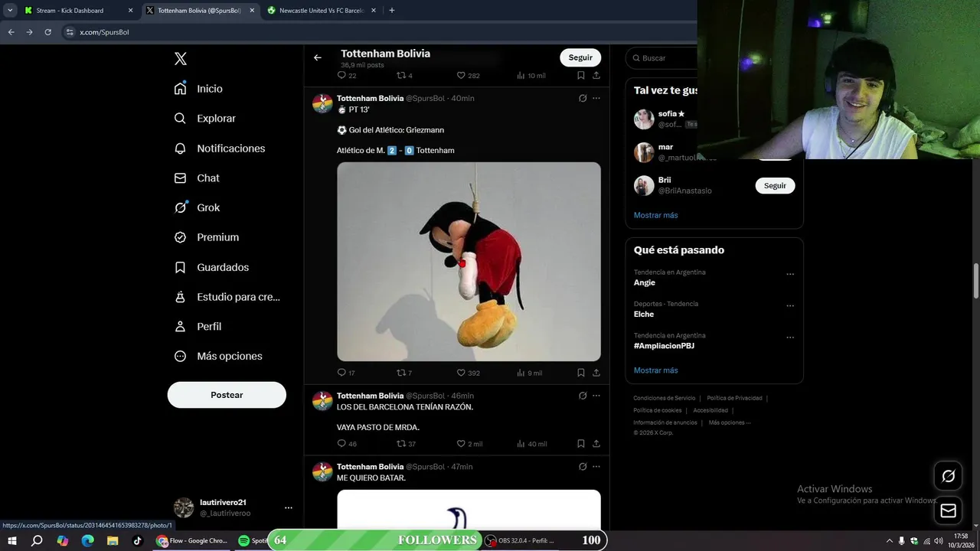Open a new browser tab

[392, 11]
